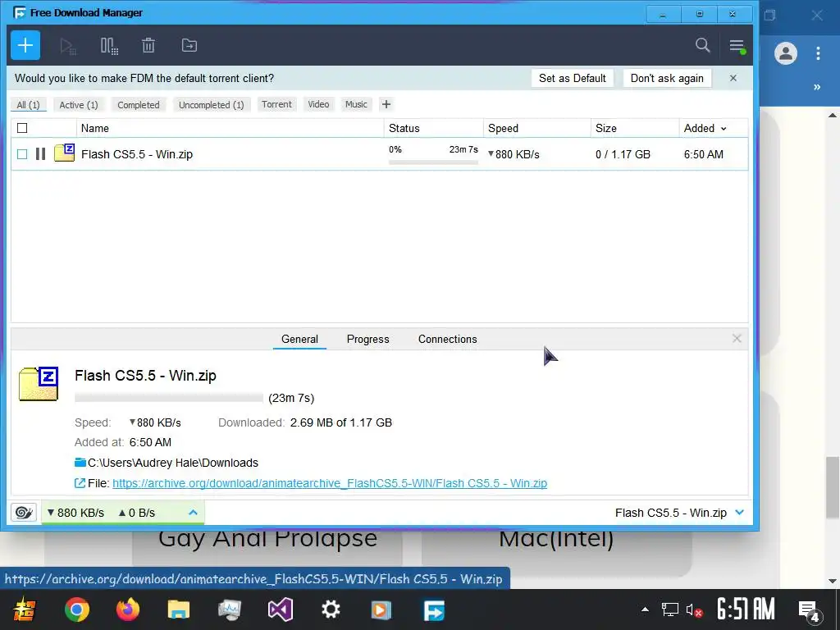Click C:\Users\Audrey Hale\Downloads path
Viewport: 840px width, 630px height.
[x=173, y=463]
